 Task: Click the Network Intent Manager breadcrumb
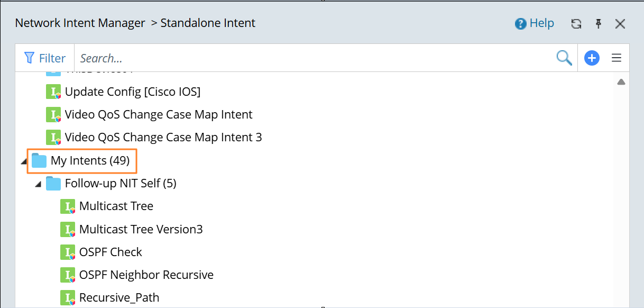[x=80, y=23]
